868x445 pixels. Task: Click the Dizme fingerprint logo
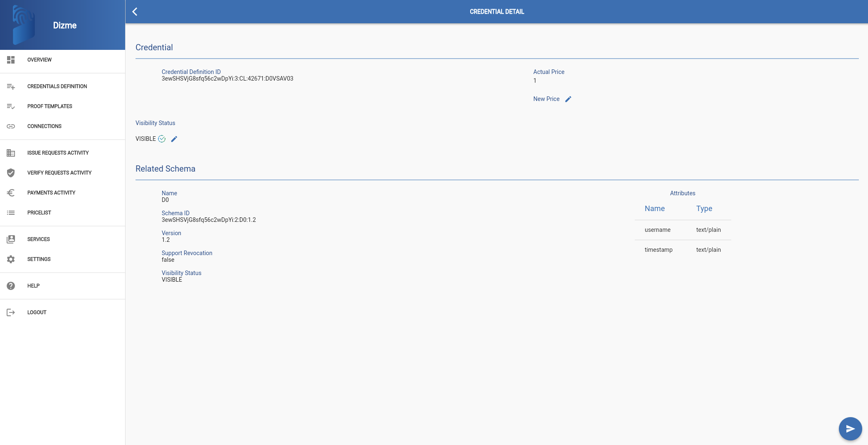click(24, 25)
